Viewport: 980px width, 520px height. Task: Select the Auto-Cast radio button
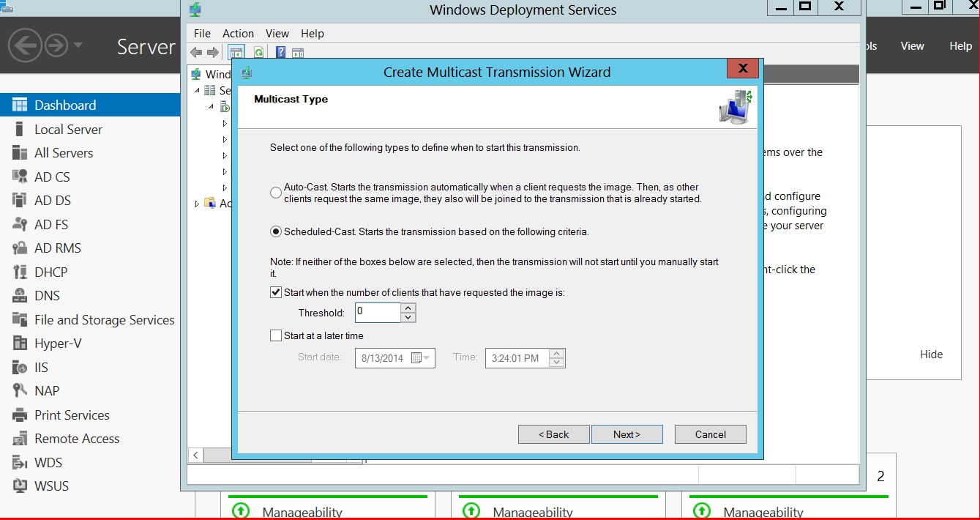click(276, 193)
